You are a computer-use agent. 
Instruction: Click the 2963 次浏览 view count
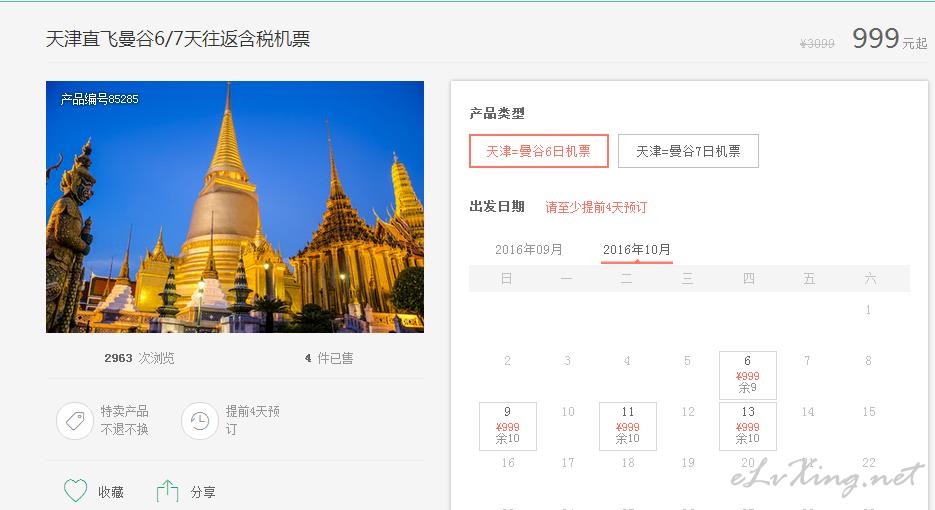pyautogui.click(x=140, y=358)
